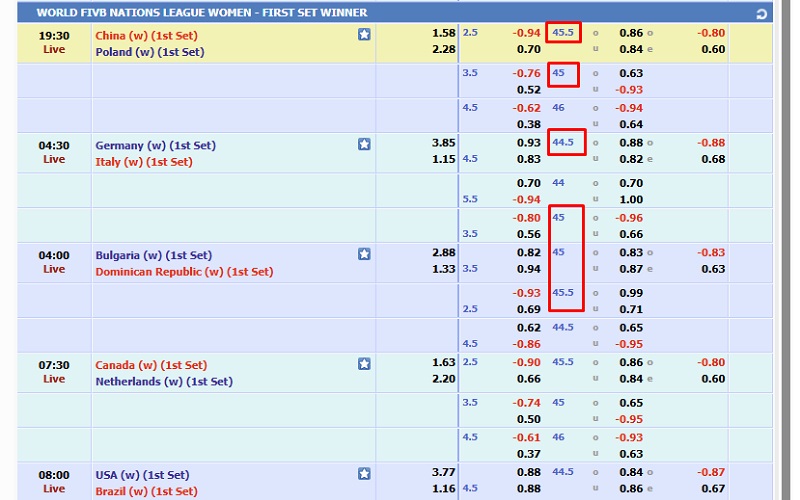Screen dimensions: 800x500
Task: Select China (w) moneyline odds 1.58
Action: (x=444, y=33)
